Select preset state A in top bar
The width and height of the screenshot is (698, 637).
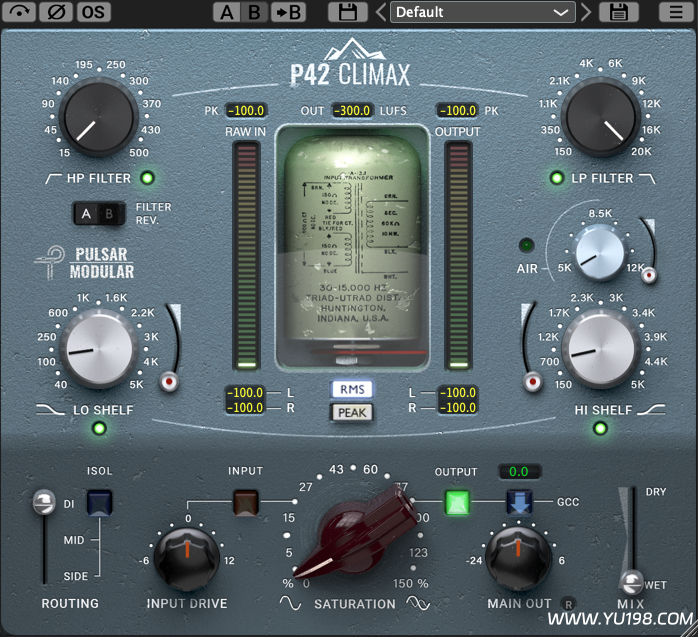point(227,12)
